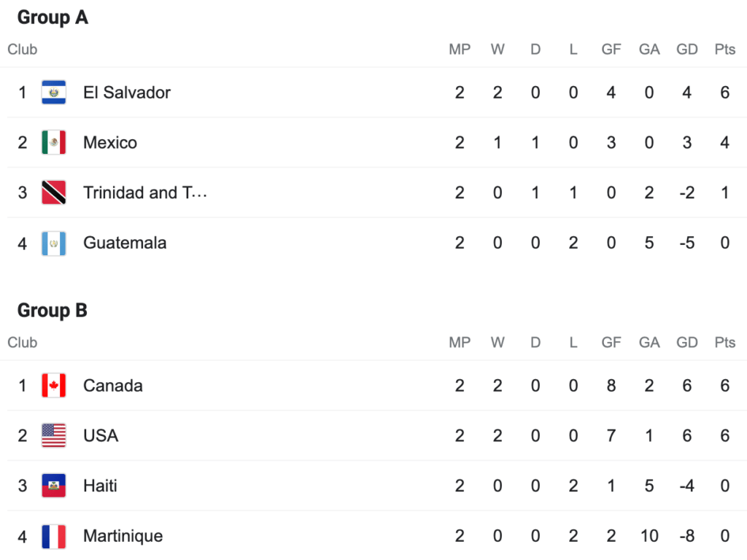Open the Canada team link

pyautogui.click(x=113, y=386)
